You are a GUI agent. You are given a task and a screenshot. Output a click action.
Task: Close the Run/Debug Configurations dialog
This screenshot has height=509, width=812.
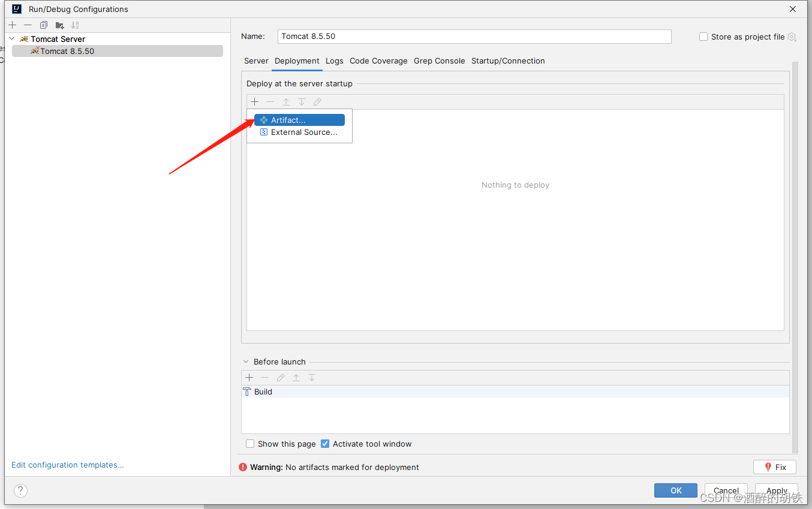[x=793, y=9]
